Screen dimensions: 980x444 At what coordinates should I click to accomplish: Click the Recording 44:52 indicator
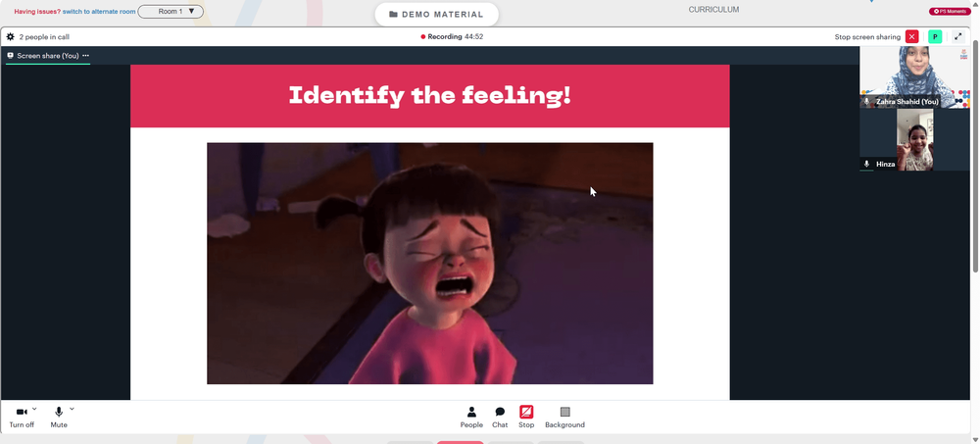452,37
